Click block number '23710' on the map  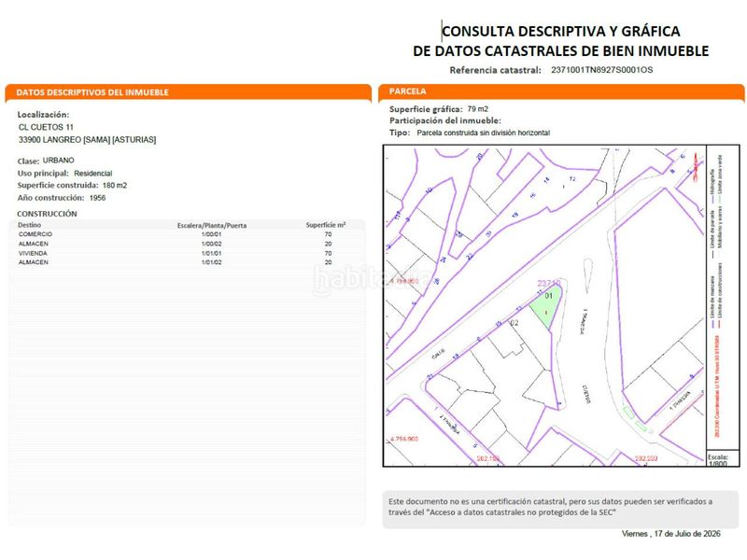click(x=549, y=284)
